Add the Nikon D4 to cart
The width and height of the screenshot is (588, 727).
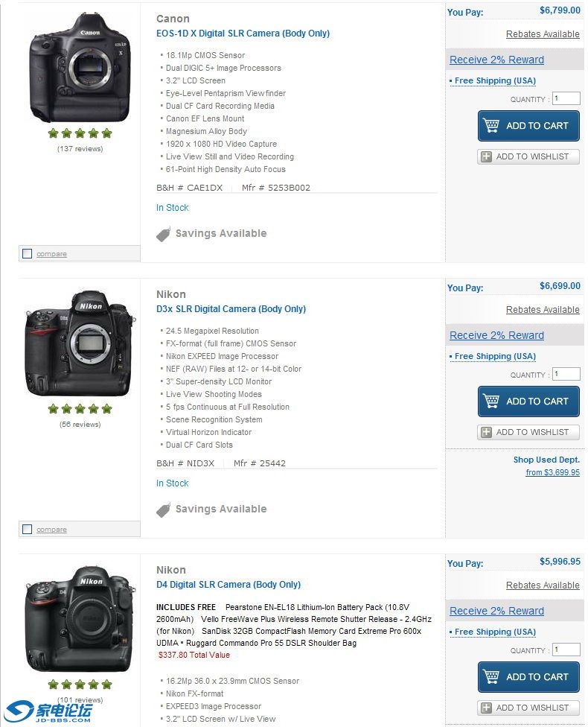pos(528,676)
